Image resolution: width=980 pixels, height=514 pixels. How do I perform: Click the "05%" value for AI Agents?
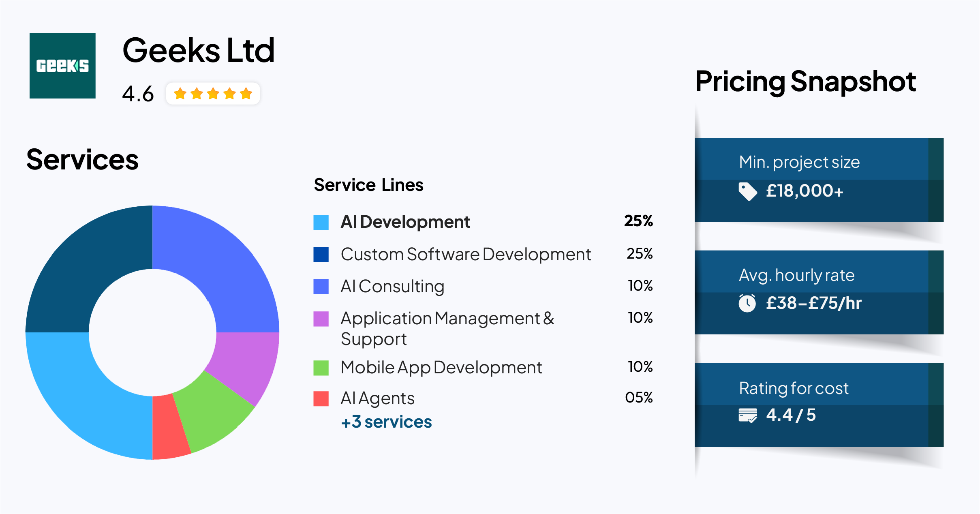tap(639, 398)
